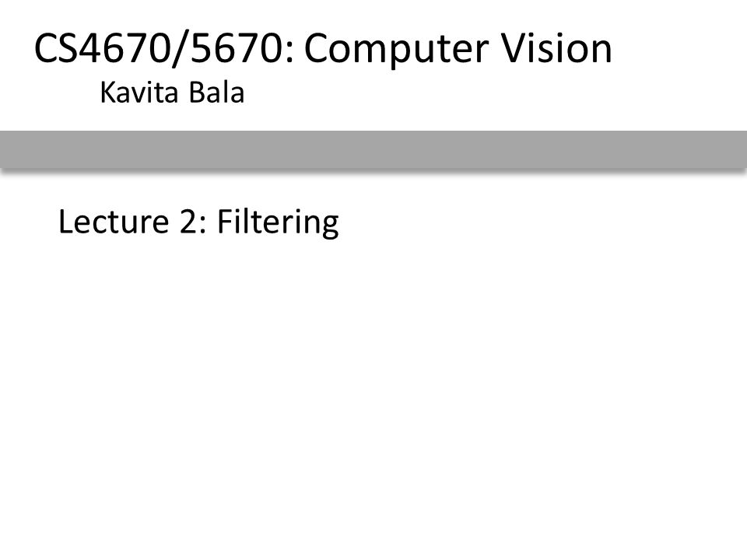The height and width of the screenshot is (560, 747).
Task: Click the letter F in Filtering
Action: (x=224, y=222)
